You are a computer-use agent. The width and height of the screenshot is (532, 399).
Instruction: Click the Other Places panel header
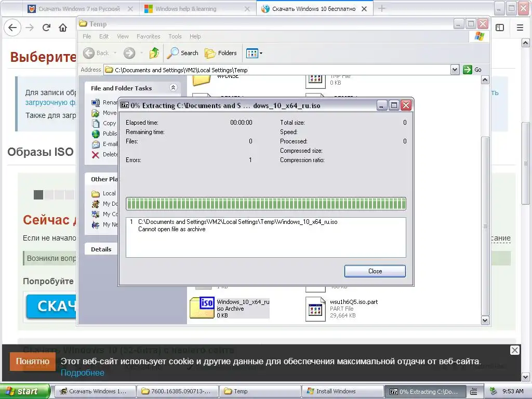(x=101, y=179)
